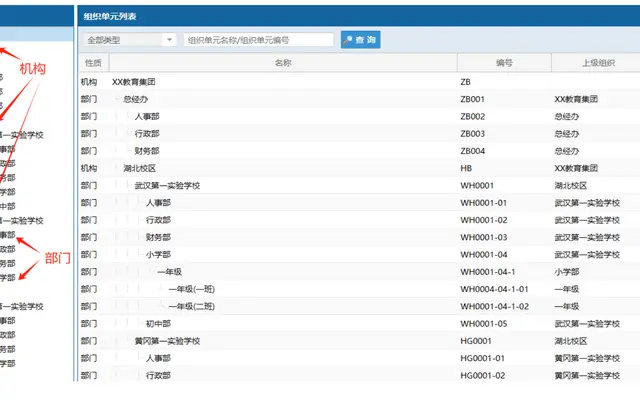Click the code cell WH0001-04
This screenshot has width=640, height=400.
484,254
